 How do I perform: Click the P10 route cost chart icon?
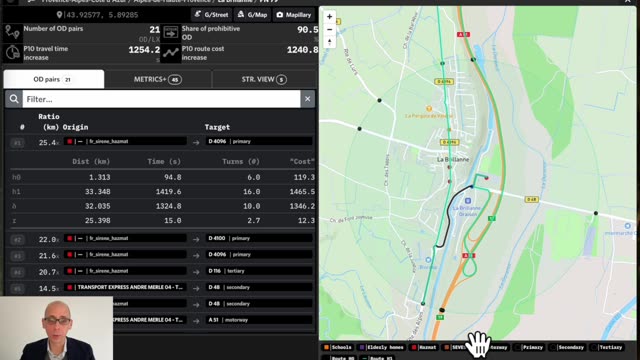tap(171, 53)
